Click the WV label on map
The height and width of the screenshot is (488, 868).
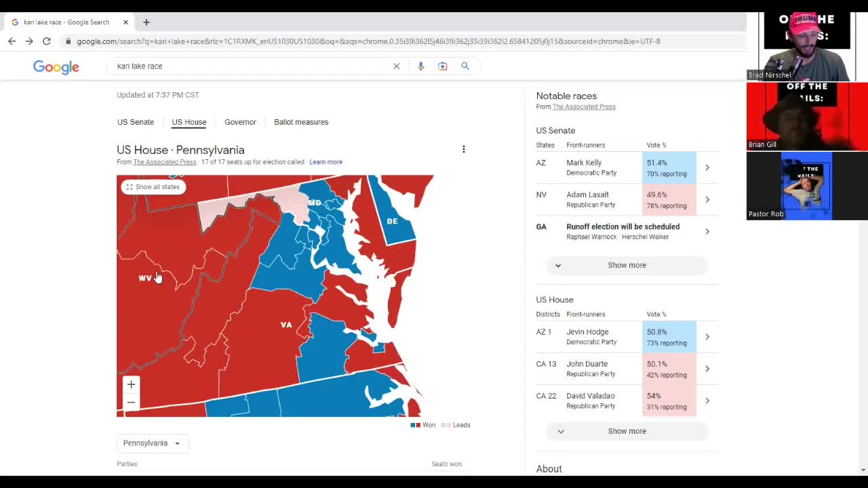[x=145, y=278]
